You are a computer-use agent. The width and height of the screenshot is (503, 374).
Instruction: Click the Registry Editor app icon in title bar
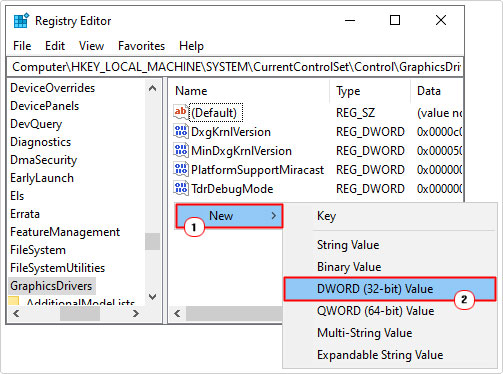[x=21, y=21]
